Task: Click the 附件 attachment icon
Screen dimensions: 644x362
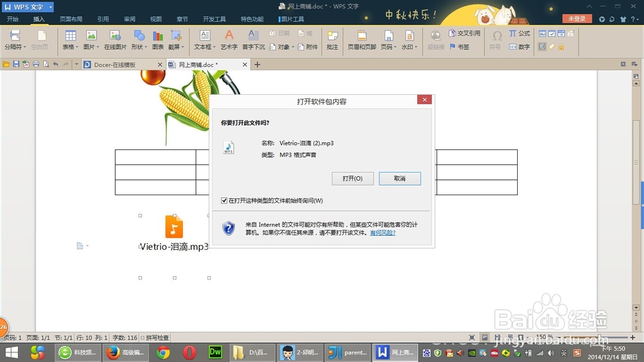Action: (301, 47)
